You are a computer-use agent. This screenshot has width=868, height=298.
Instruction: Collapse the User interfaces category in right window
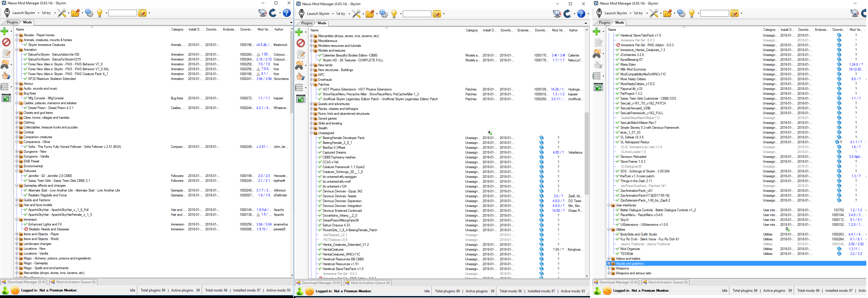(609, 205)
